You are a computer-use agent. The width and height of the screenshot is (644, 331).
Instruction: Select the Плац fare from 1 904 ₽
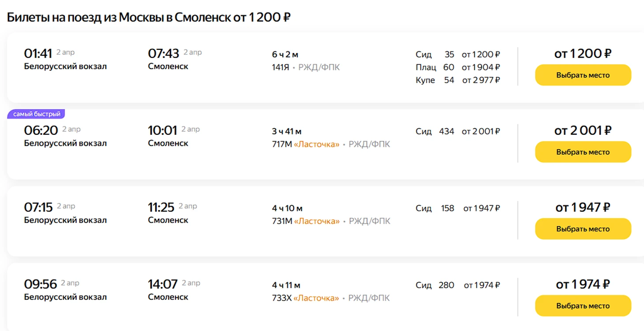click(457, 67)
